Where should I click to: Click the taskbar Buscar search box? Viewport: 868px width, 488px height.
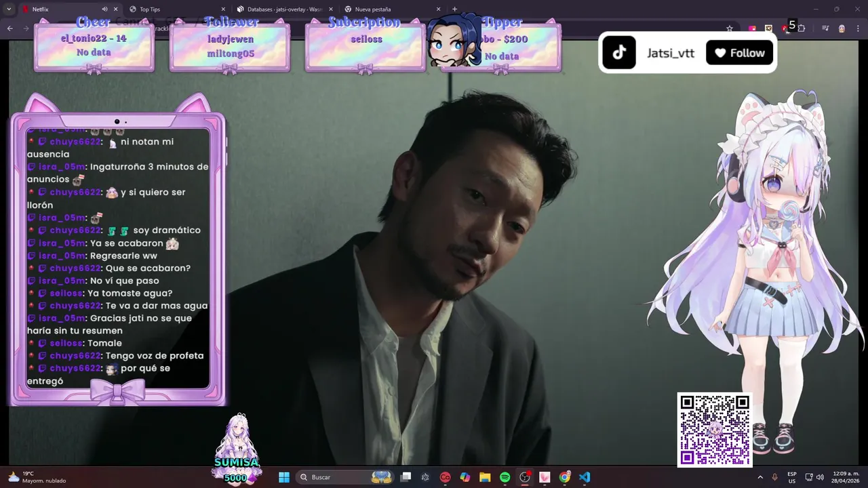(x=346, y=477)
